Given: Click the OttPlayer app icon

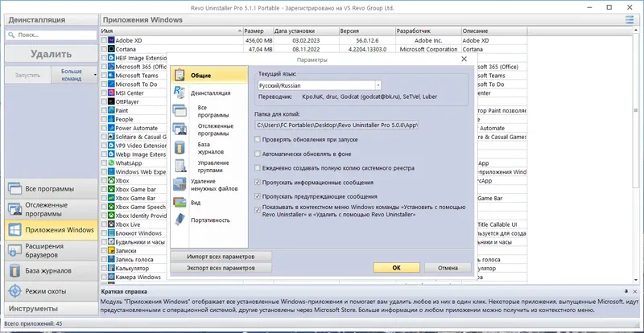Looking at the screenshot, I should pyautogui.click(x=111, y=102).
